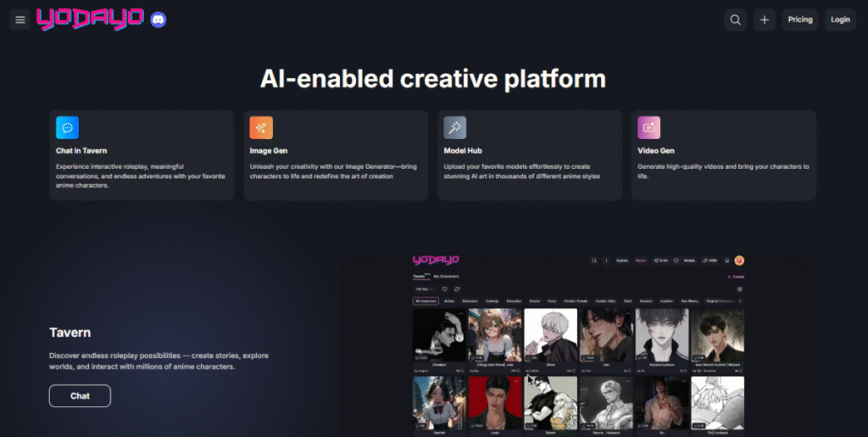Open the white-haired character thumbnail in the preview
The height and width of the screenshot is (437, 868).
551,335
